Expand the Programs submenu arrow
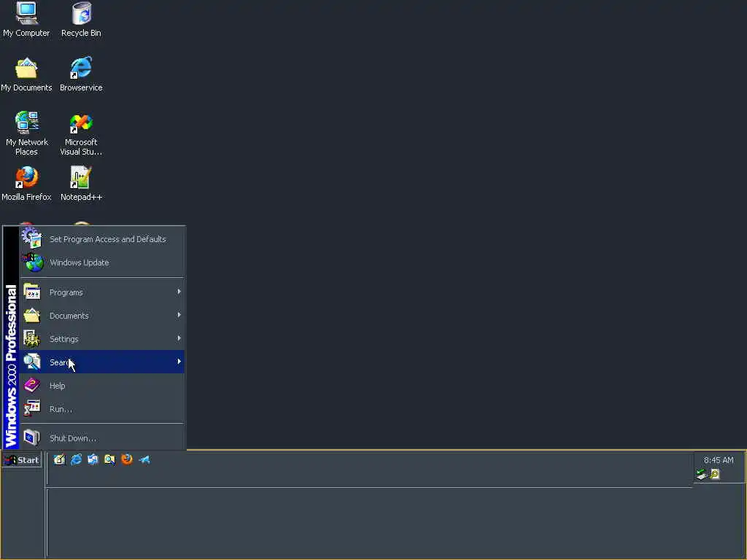This screenshot has height=560, width=747. [x=179, y=292]
